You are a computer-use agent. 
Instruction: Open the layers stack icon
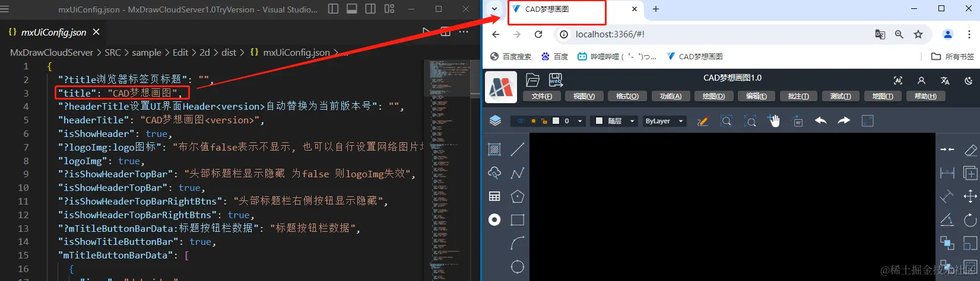(495, 121)
